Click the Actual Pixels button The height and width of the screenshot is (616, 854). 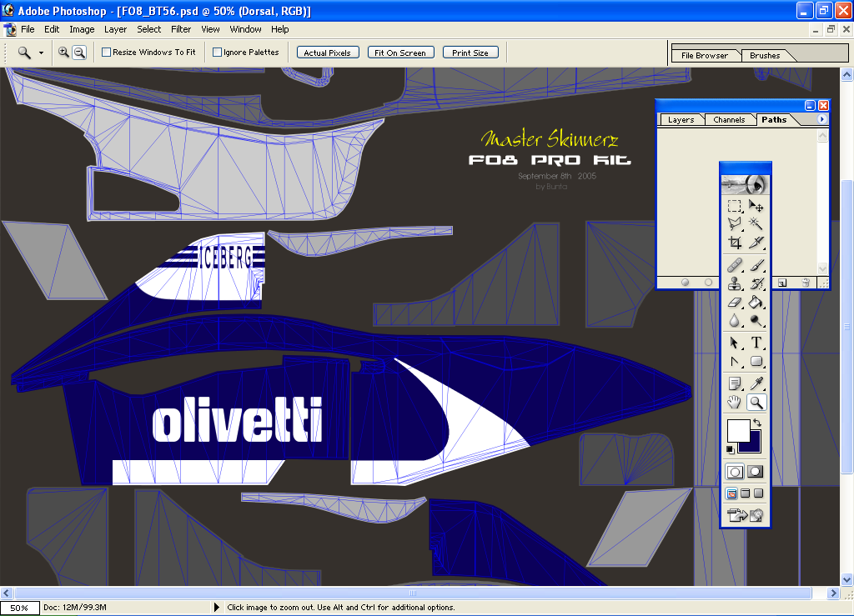pyautogui.click(x=327, y=53)
